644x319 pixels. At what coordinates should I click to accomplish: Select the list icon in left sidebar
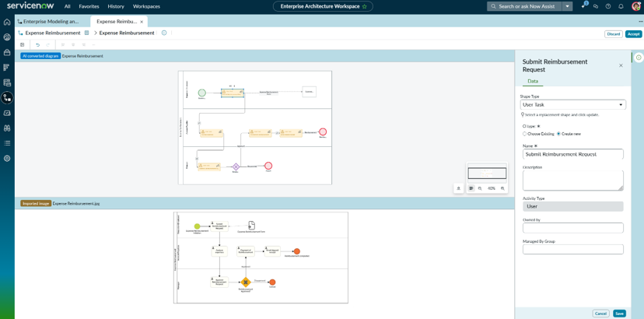pos(7,143)
